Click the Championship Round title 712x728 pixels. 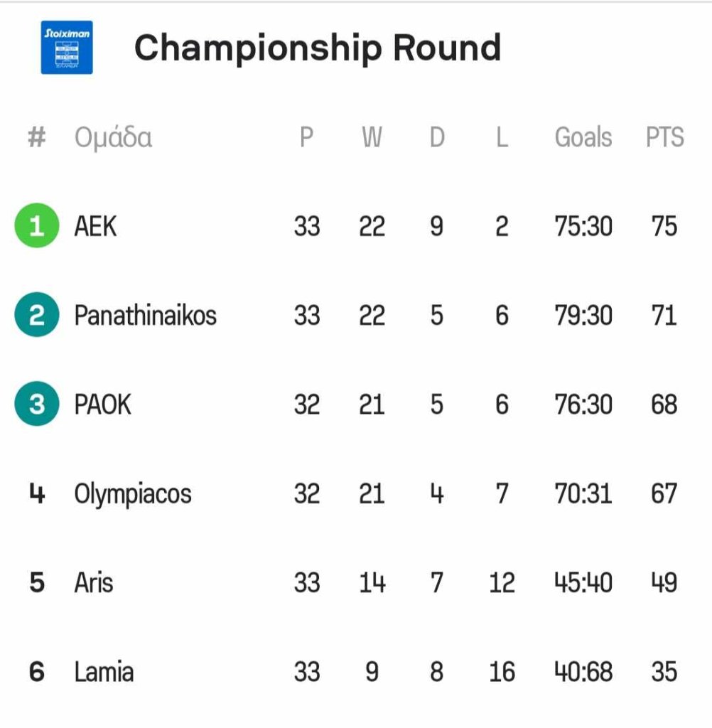(x=318, y=48)
